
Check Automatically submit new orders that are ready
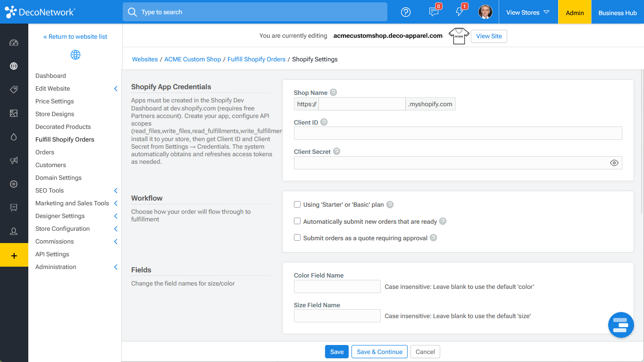point(297,221)
